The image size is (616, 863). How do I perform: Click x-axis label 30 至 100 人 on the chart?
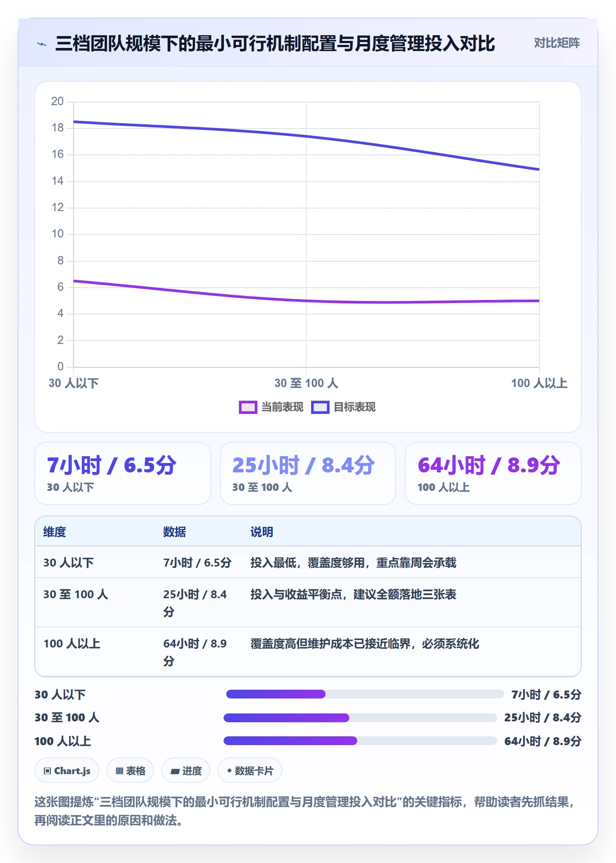click(306, 383)
